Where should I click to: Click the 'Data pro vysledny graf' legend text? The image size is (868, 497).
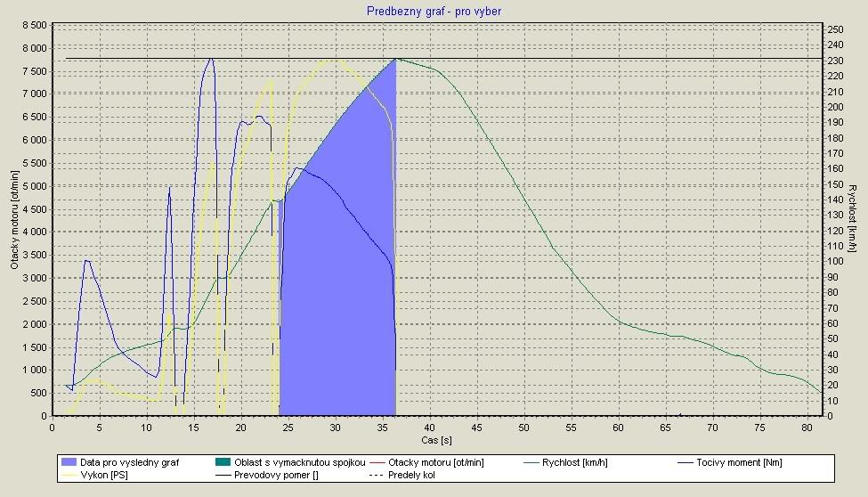coord(128,463)
